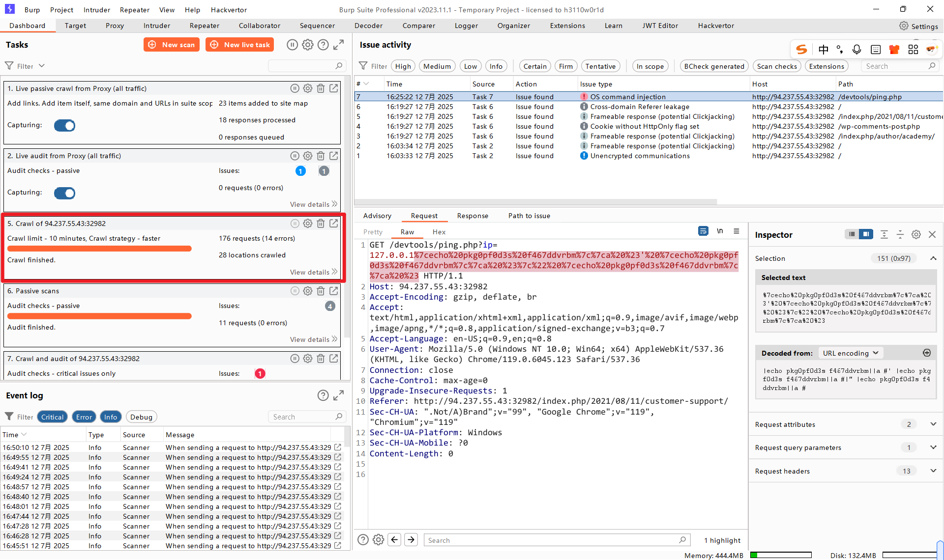Open View details for Crawl task
This screenshot has height=560, width=944.
313,272
